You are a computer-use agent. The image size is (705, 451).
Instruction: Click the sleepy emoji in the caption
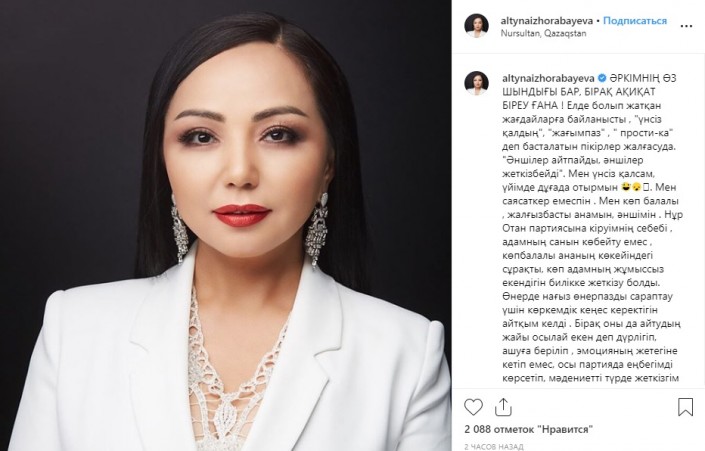pos(636,187)
